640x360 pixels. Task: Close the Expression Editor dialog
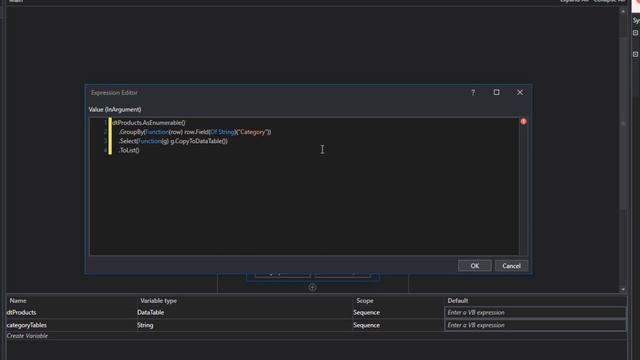[x=520, y=92]
